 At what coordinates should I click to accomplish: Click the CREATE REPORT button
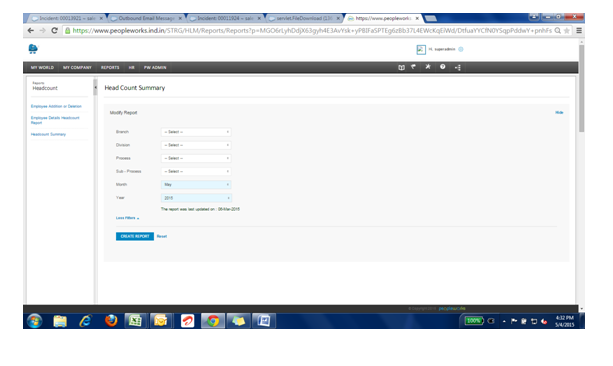[x=135, y=236]
